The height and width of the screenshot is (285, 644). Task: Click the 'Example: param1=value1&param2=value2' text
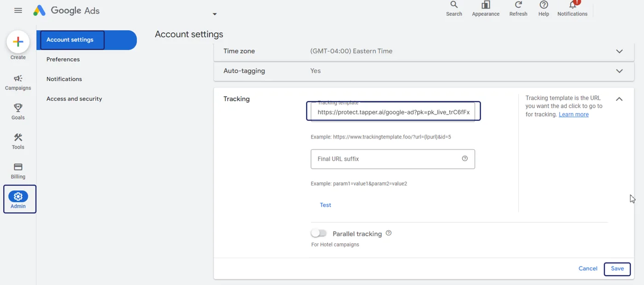click(x=359, y=184)
